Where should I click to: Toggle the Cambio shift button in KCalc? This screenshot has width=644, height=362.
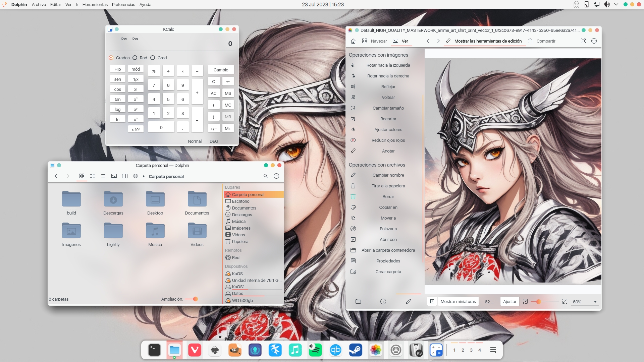point(221,70)
